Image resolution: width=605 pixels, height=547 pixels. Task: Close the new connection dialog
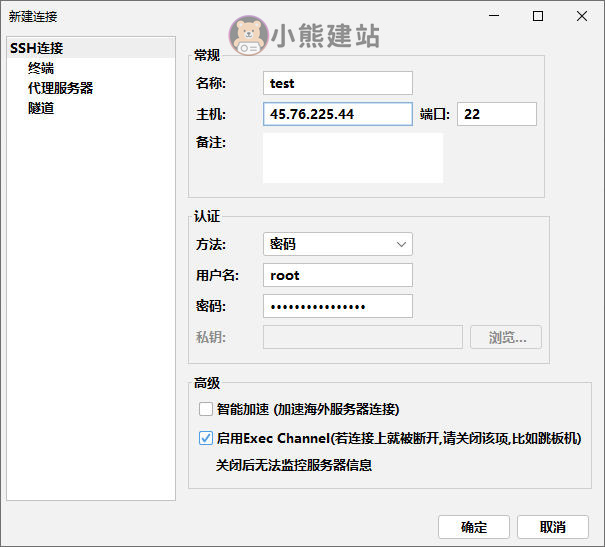tap(582, 16)
